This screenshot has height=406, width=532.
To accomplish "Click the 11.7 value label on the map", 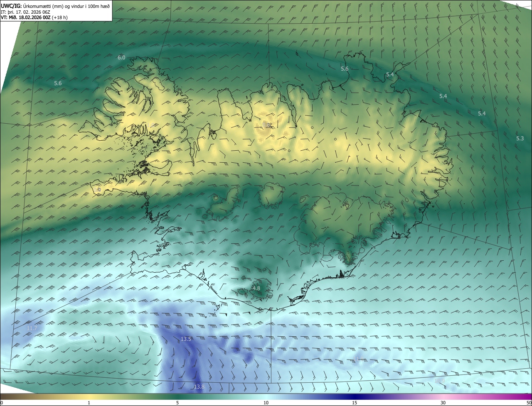I will click(x=32, y=328).
